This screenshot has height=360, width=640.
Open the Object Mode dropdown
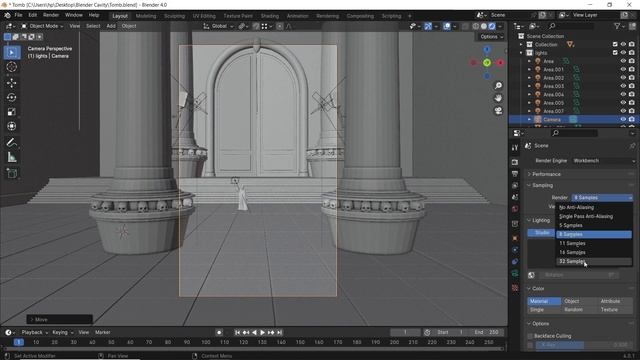coord(42,26)
